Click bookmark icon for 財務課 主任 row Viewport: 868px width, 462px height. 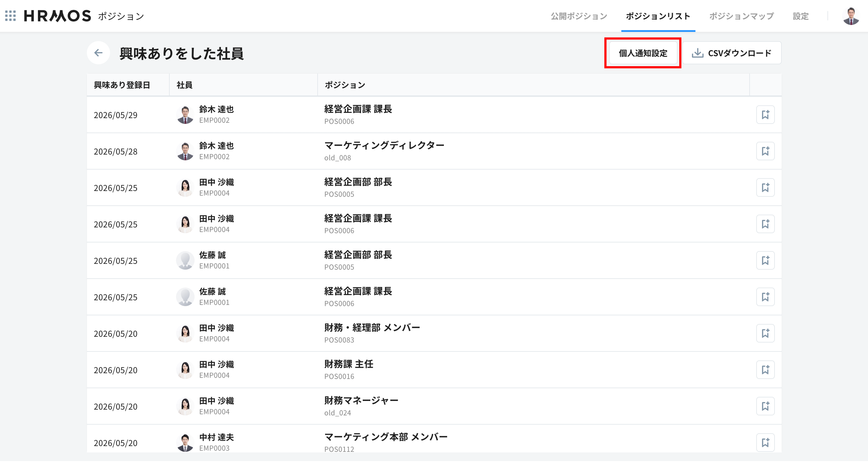(x=765, y=370)
